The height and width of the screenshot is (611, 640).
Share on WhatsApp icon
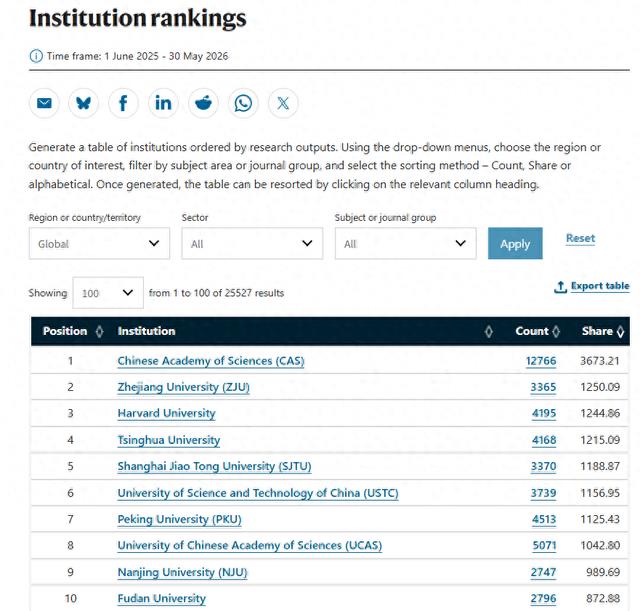click(x=243, y=103)
